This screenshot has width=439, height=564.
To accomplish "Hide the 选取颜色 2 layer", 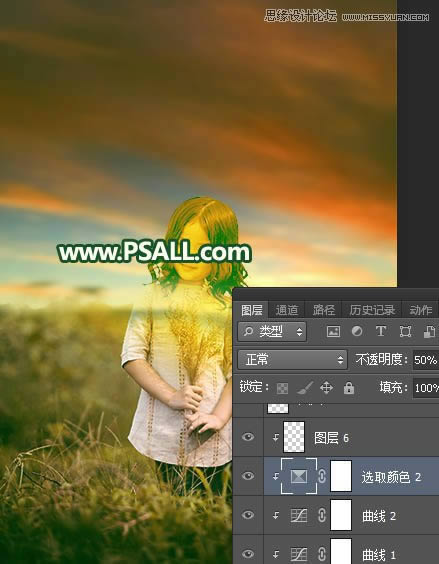I will pyautogui.click(x=248, y=476).
